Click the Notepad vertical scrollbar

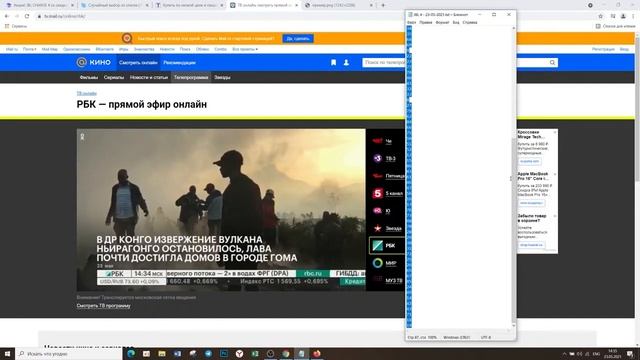pos(513,178)
